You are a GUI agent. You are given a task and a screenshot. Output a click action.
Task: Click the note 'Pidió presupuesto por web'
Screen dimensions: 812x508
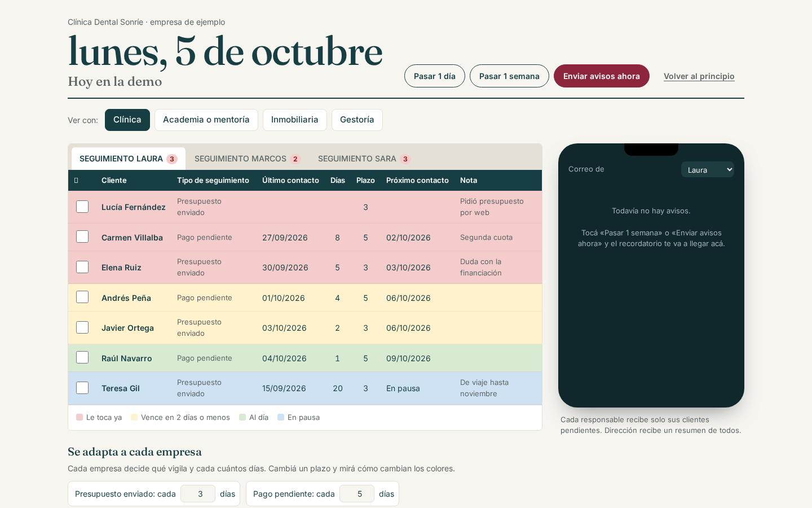click(x=492, y=207)
